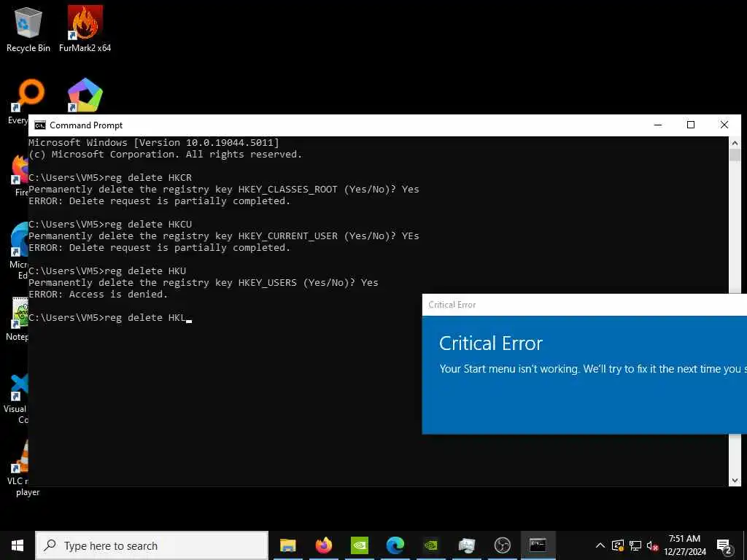The width and height of the screenshot is (747, 560).
Task: Launch Microsoft Edge from the taskbar
Action: [395, 545]
